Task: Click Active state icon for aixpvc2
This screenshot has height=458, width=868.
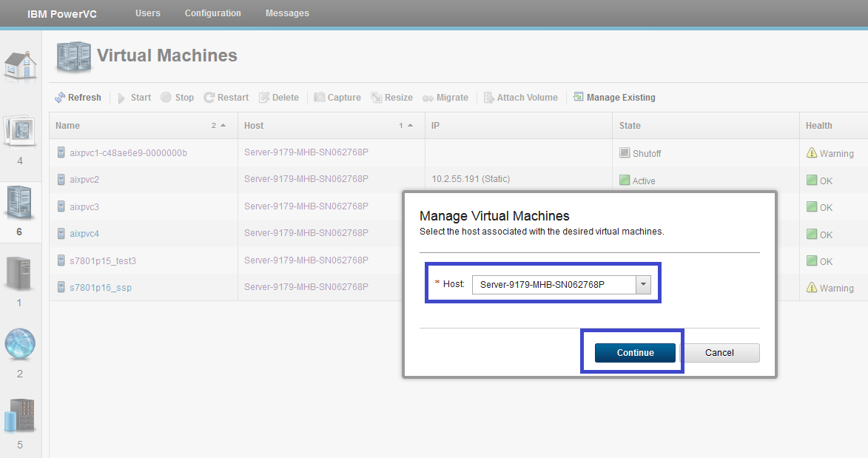Action: [x=625, y=180]
